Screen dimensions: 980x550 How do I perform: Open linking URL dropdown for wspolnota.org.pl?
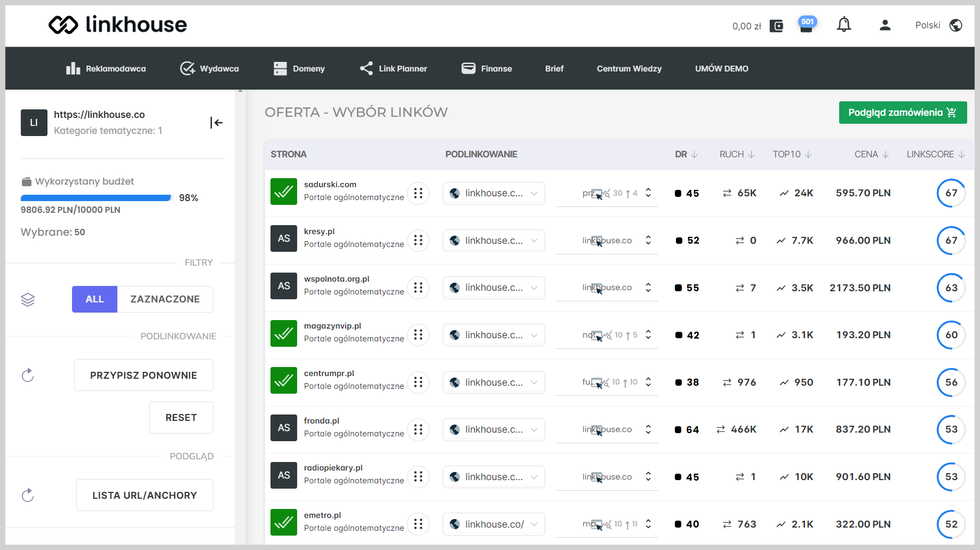[494, 288]
